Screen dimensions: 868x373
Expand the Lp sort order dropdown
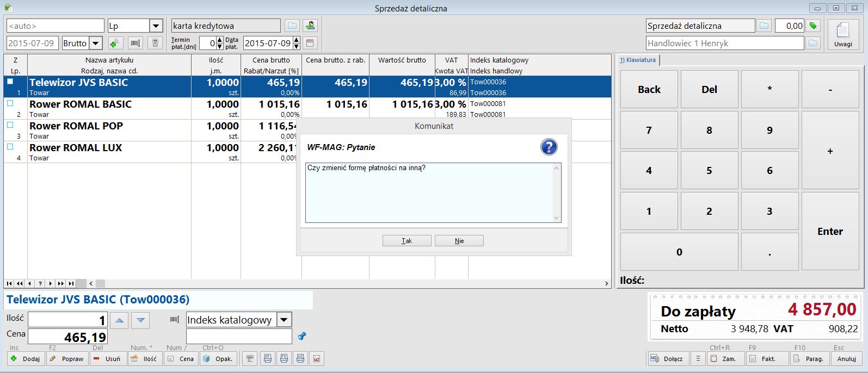pos(156,26)
